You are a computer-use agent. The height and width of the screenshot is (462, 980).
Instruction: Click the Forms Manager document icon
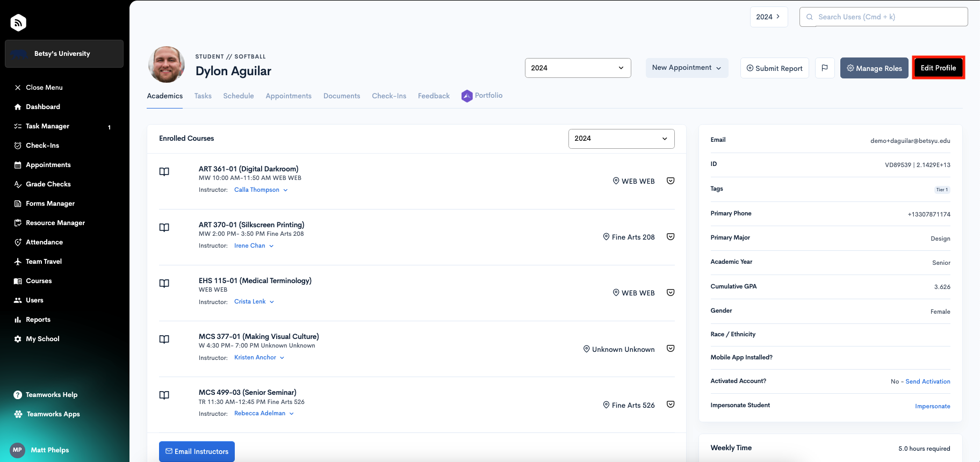point(18,204)
